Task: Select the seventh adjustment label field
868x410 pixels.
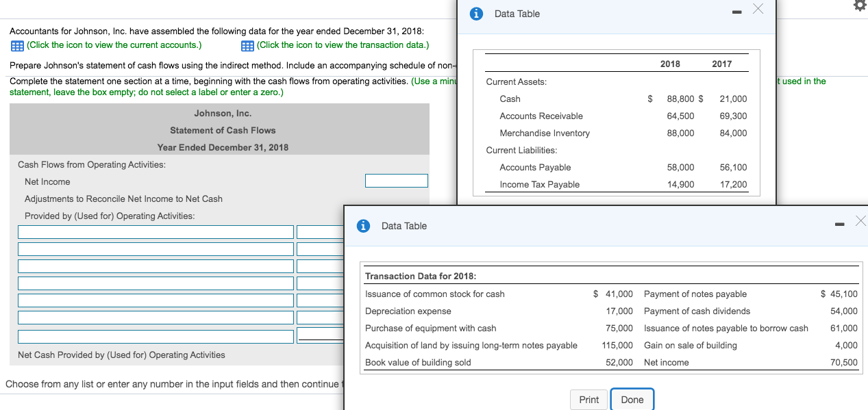Action: pyautogui.click(x=156, y=336)
